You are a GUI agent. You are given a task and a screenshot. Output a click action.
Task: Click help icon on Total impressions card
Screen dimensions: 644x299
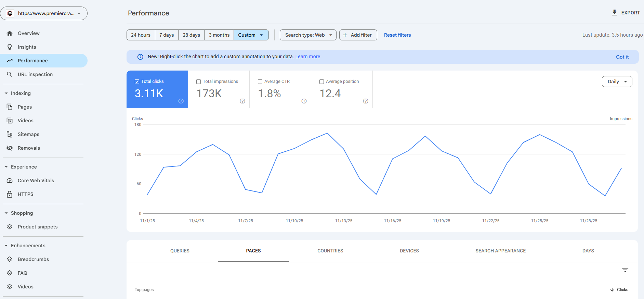coord(242,101)
